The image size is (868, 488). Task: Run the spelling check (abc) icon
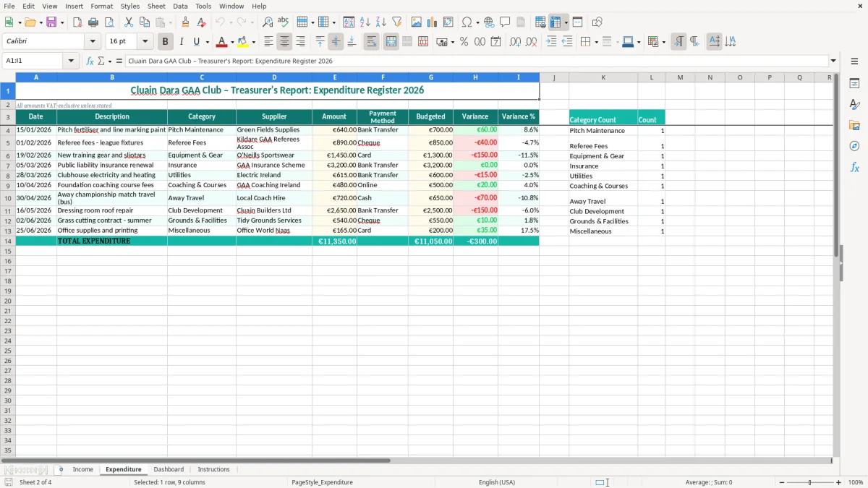284,22
